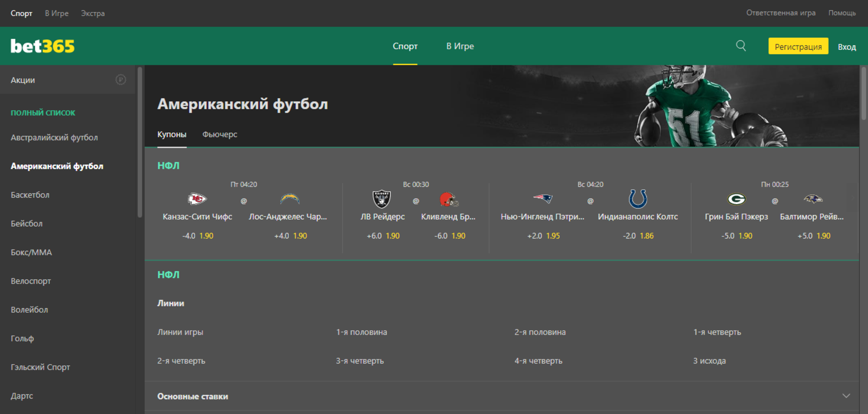The width and height of the screenshot is (868, 414).
Task: Bet Нью-Ингленд Пэтриотс +2.0 at 1.95
Action: (x=543, y=236)
